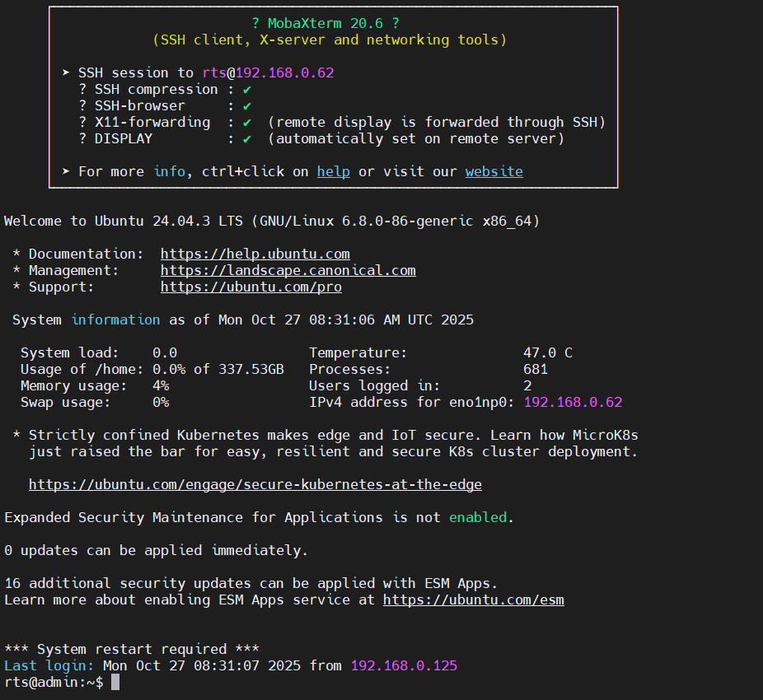Open the help link in MobaXterm banner
Viewport: 763px width, 700px height.
pos(334,172)
